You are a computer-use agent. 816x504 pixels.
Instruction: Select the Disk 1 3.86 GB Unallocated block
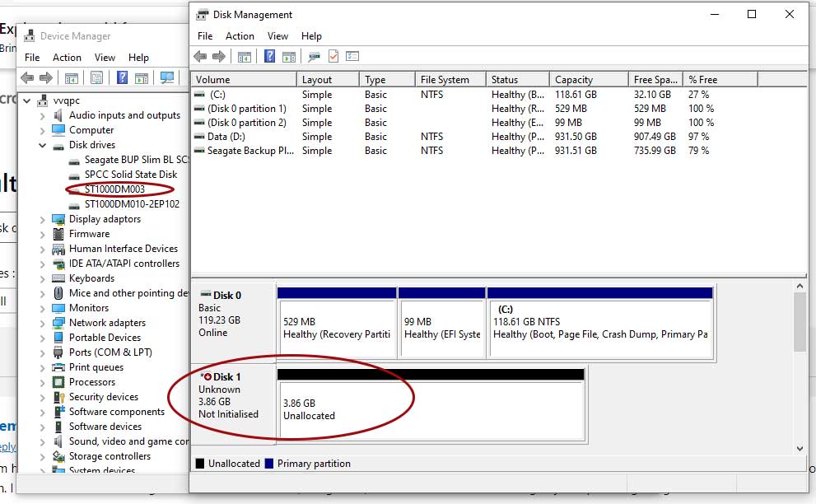point(431,406)
